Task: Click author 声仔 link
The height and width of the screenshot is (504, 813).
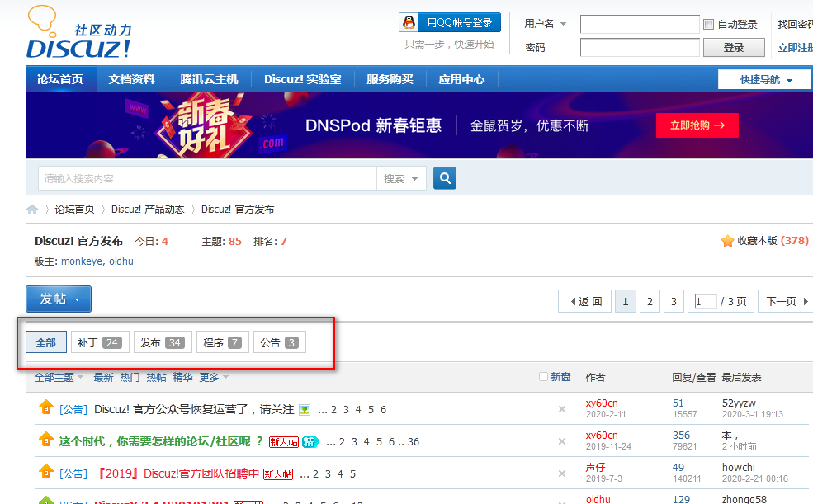Action: pyautogui.click(x=595, y=468)
